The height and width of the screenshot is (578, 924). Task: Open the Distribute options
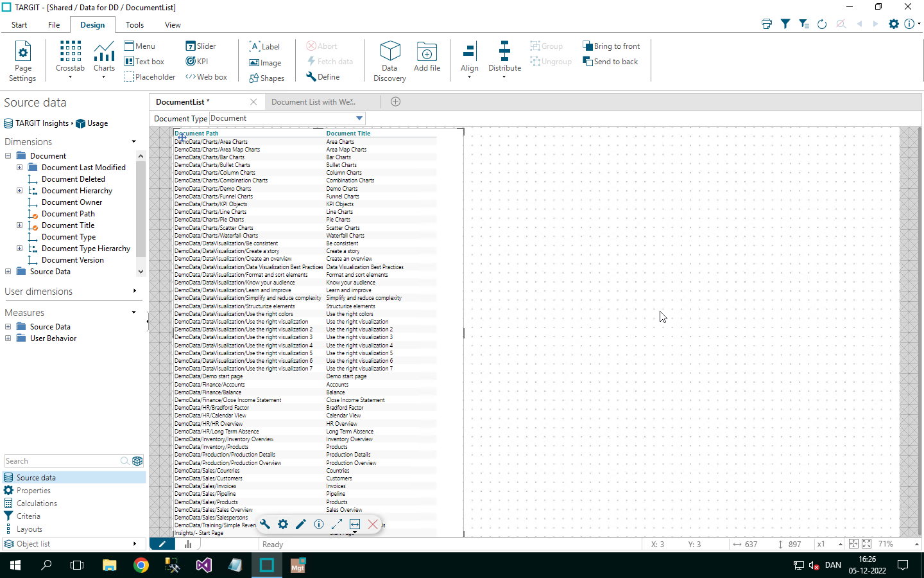click(504, 60)
